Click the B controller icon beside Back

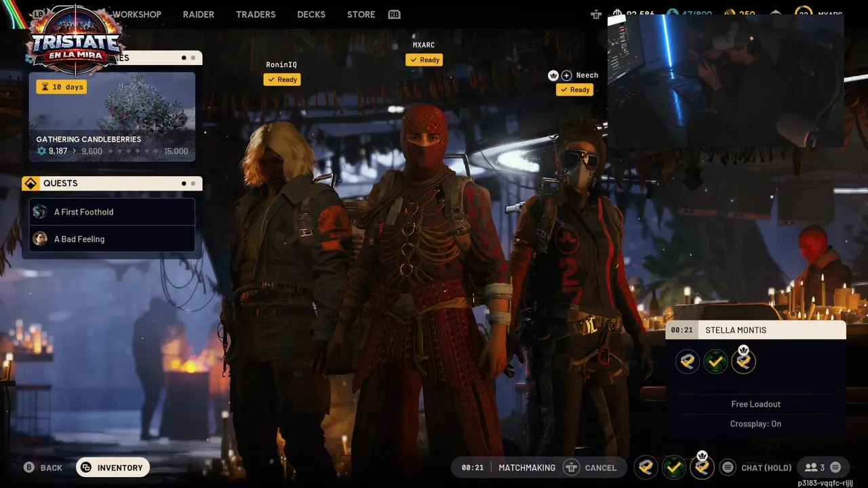point(28,467)
